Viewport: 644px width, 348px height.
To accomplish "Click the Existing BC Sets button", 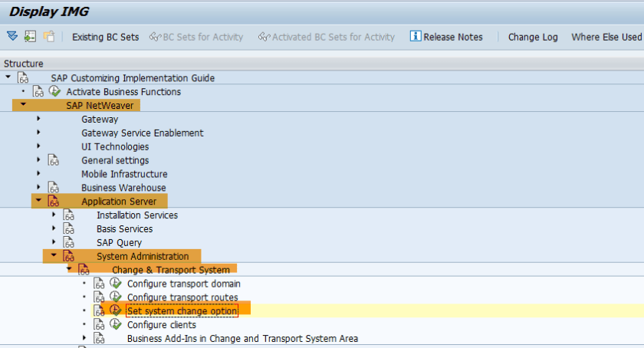I will 105,37.
